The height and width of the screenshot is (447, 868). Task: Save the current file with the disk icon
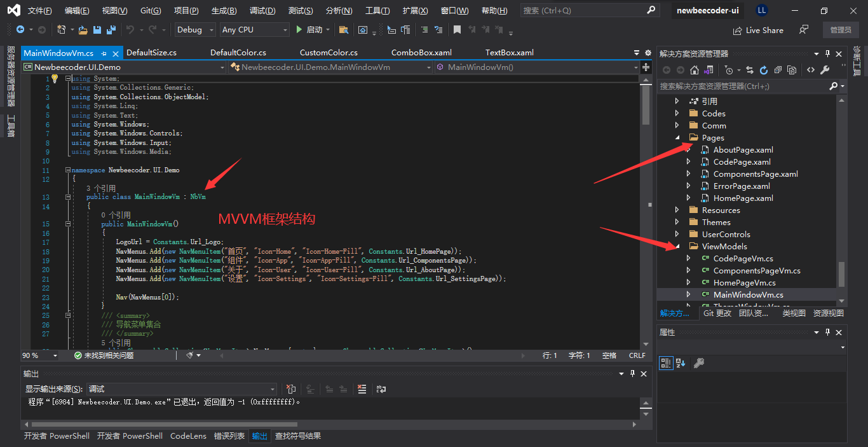[97, 30]
